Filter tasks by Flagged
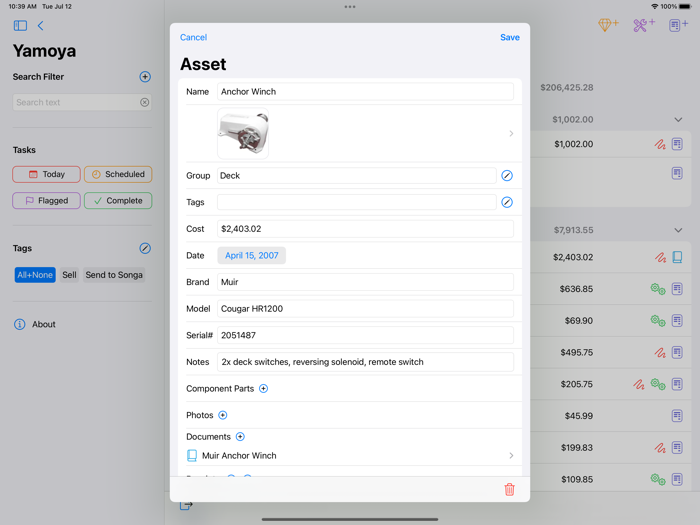 tap(46, 200)
